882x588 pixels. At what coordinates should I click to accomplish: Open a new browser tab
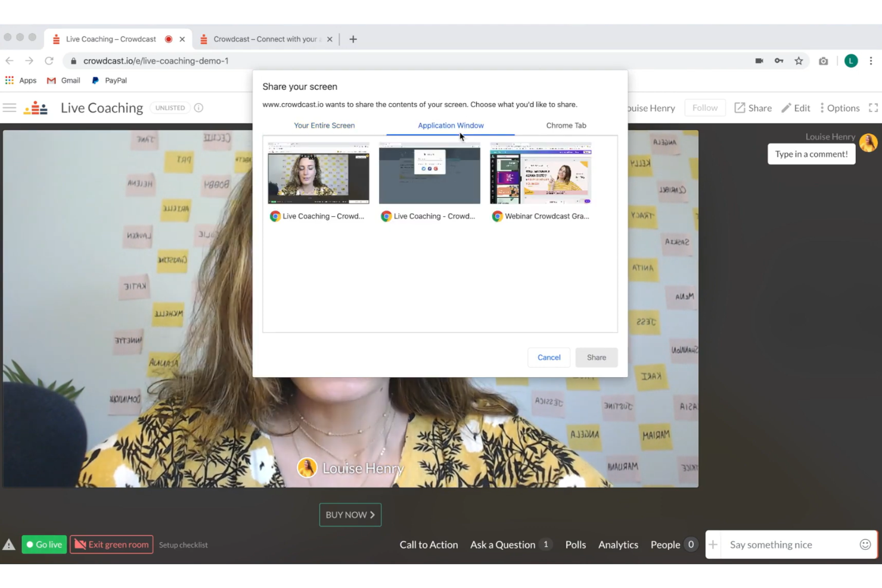tap(353, 39)
